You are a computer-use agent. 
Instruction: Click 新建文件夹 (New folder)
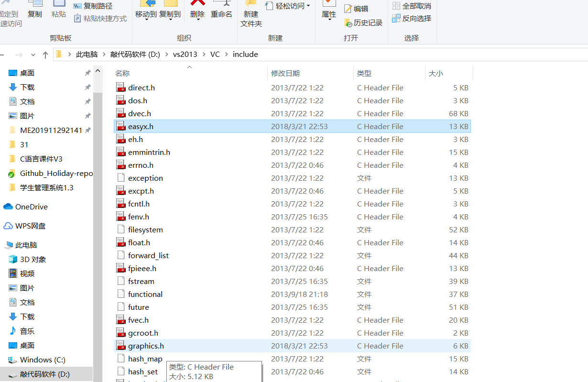click(x=251, y=14)
